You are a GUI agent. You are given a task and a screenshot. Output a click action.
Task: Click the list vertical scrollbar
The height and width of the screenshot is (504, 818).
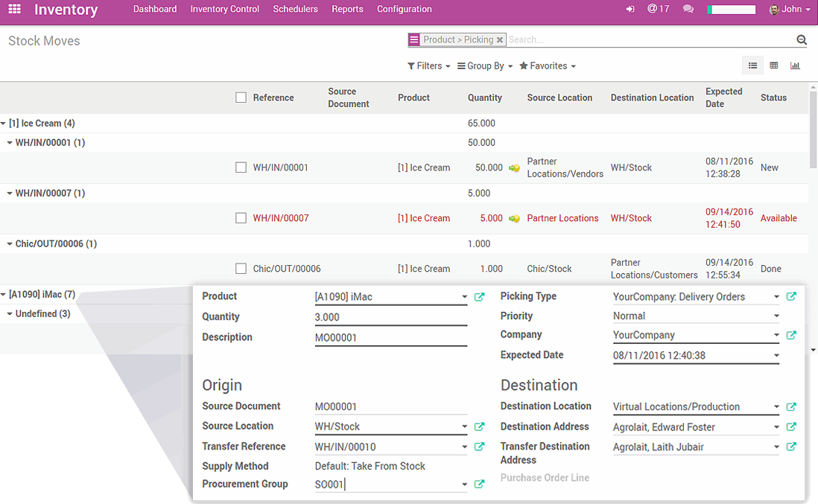pyautogui.click(x=813, y=130)
